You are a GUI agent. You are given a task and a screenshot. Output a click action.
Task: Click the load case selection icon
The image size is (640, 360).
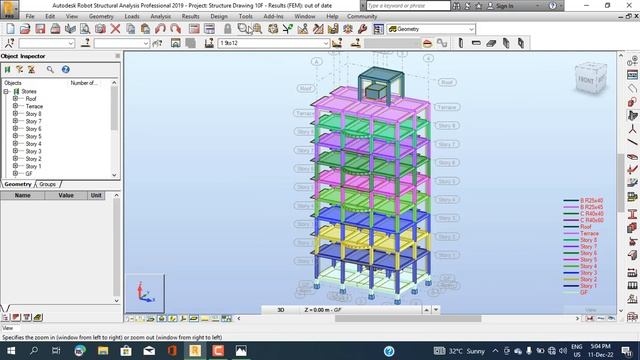(x=209, y=43)
